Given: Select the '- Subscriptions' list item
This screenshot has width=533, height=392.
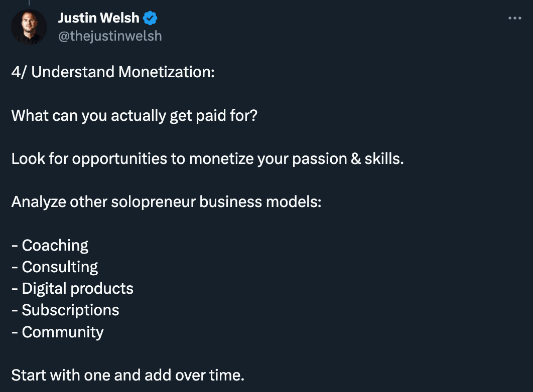Looking at the screenshot, I should (x=65, y=310).
